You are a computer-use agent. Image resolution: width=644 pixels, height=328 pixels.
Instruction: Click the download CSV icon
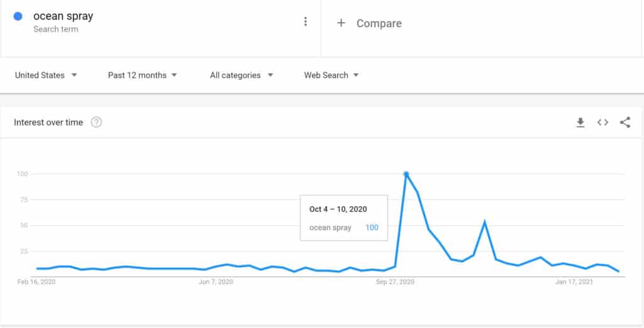pyautogui.click(x=580, y=123)
